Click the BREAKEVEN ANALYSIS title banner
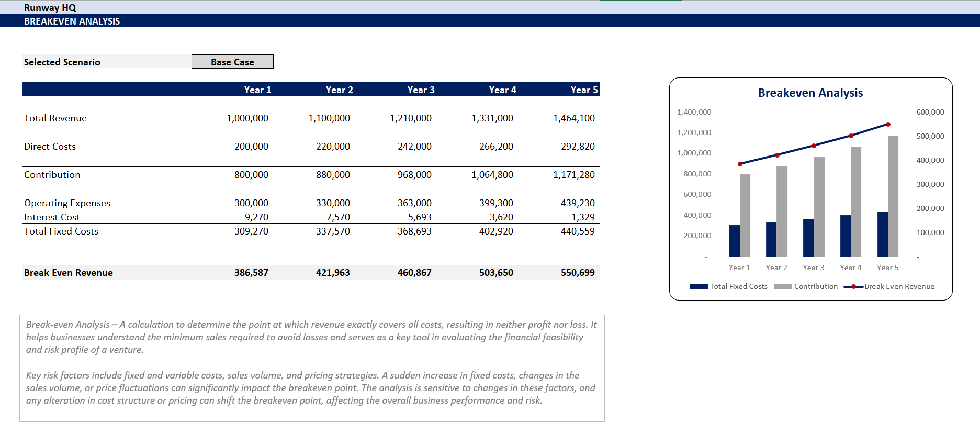This screenshot has height=434, width=980. 72,21
